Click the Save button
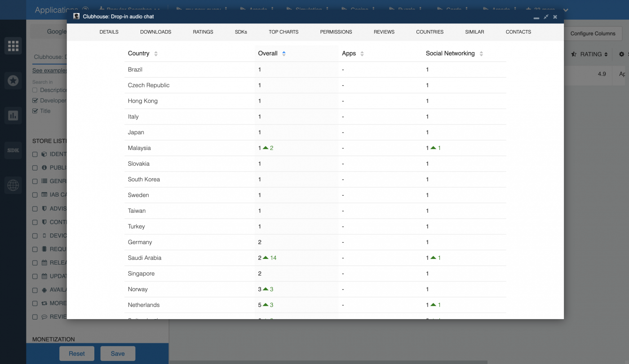 [x=118, y=353]
